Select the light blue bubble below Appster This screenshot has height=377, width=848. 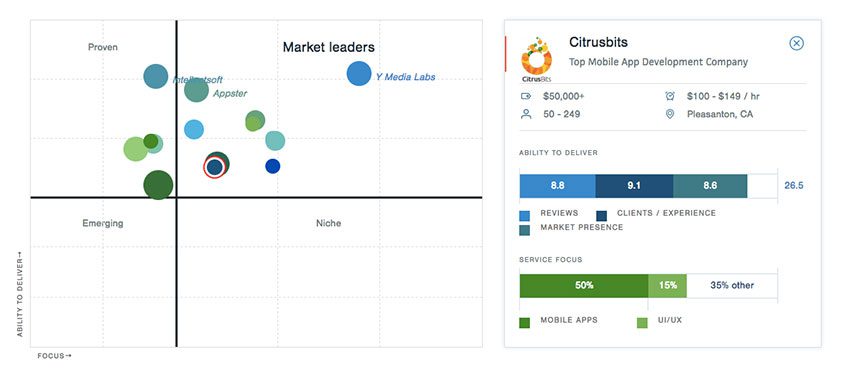(x=194, y=129)
